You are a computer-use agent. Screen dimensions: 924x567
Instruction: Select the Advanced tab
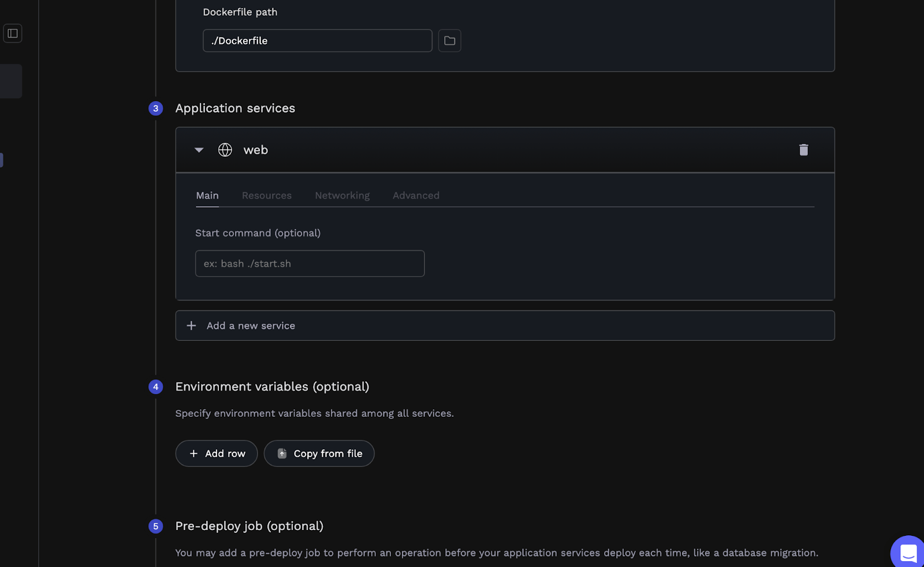pos(416,195)
